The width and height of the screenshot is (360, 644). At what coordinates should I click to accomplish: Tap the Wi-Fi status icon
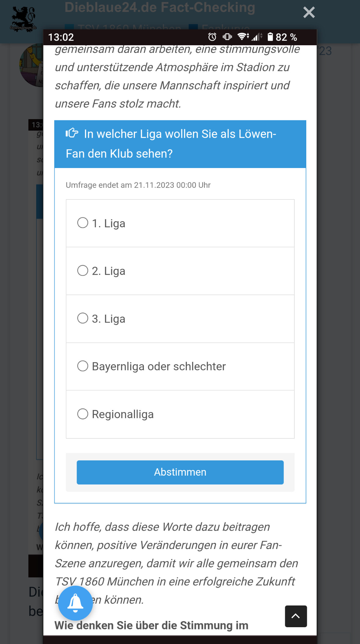click(243, 37)
